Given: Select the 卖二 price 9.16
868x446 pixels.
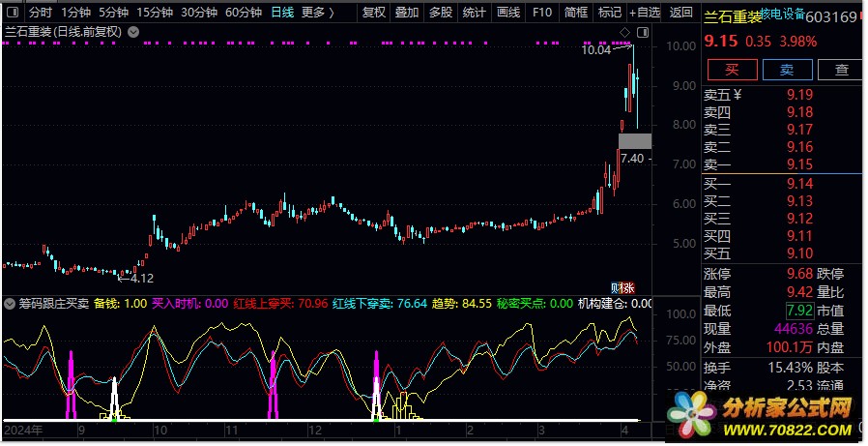Looking at the screenshot, I should click(800, 147).
